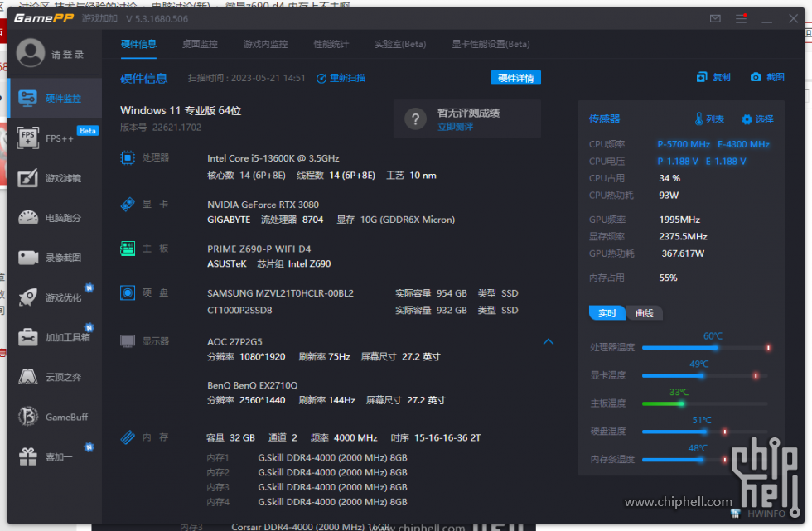Image resolution: width=812 pixels, height=531 pixels.
Task: Click the user avatar icon
Action: tap(30, 53)
